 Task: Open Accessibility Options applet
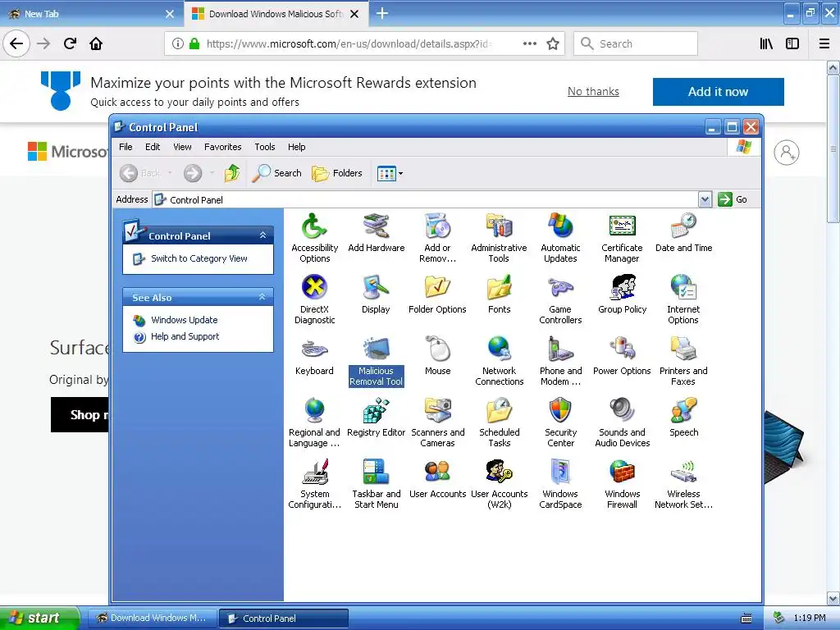click(x=314, y=238)
